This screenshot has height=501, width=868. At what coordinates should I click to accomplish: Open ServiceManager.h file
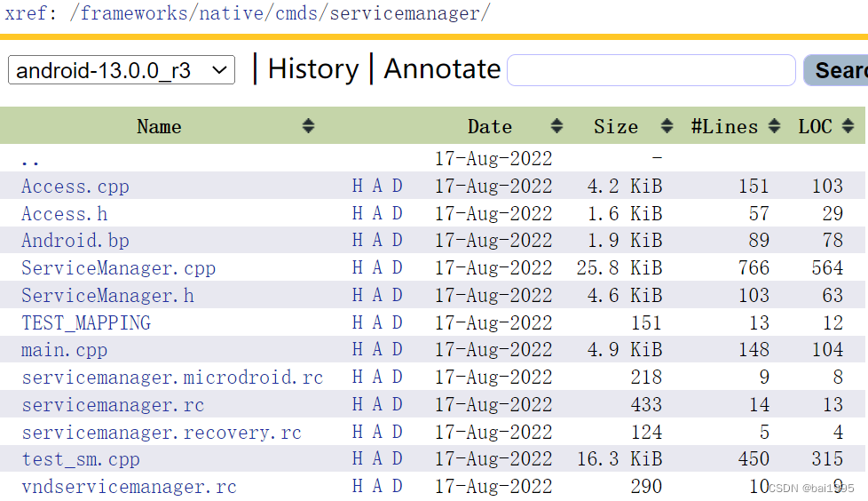click(x=108, y=296)
